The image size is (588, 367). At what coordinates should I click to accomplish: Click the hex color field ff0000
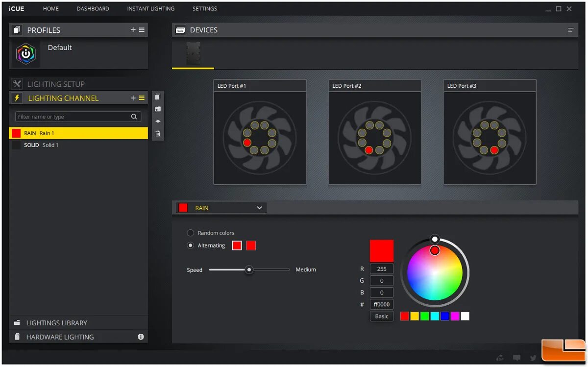tap(382, 304)
